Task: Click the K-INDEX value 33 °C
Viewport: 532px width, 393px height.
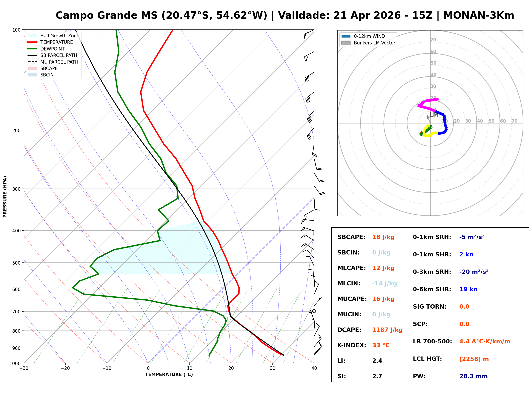Action: tap(381, 345)
